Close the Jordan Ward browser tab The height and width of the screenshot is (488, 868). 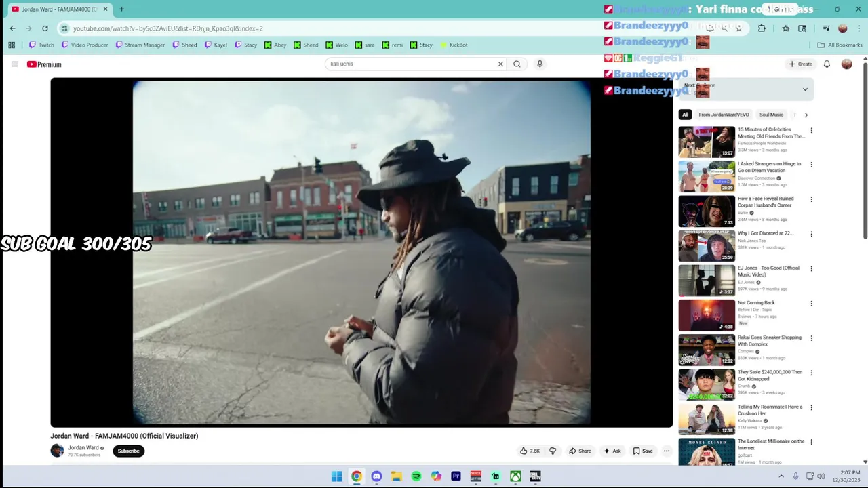pos(105,9)
